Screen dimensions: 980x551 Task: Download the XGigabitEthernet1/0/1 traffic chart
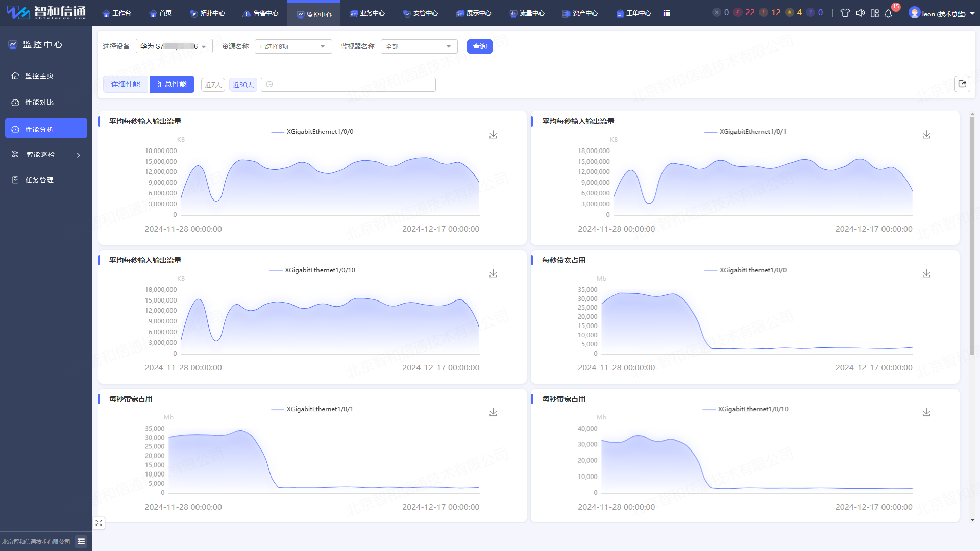926,135
